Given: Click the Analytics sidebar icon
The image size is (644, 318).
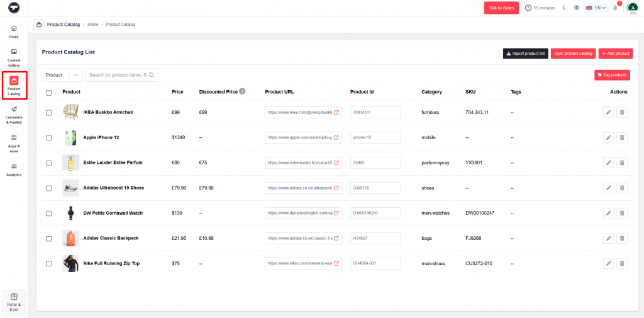Looking at the screenshot, I should click(14, 169).
